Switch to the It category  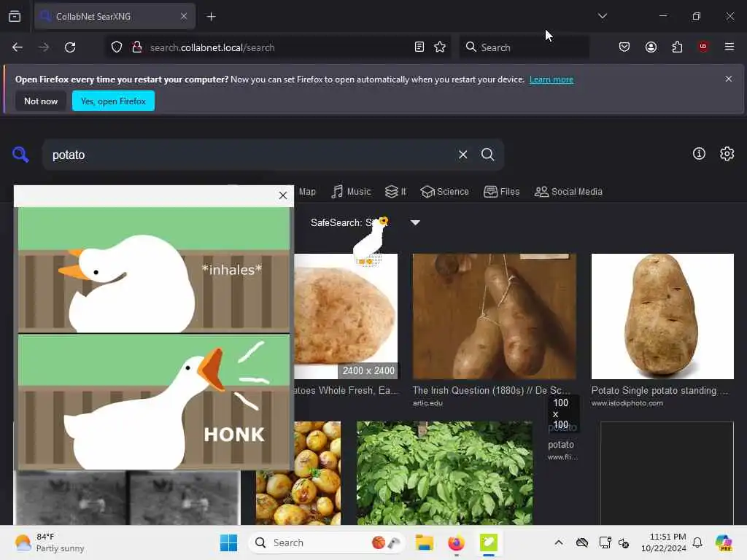[395, 192]
